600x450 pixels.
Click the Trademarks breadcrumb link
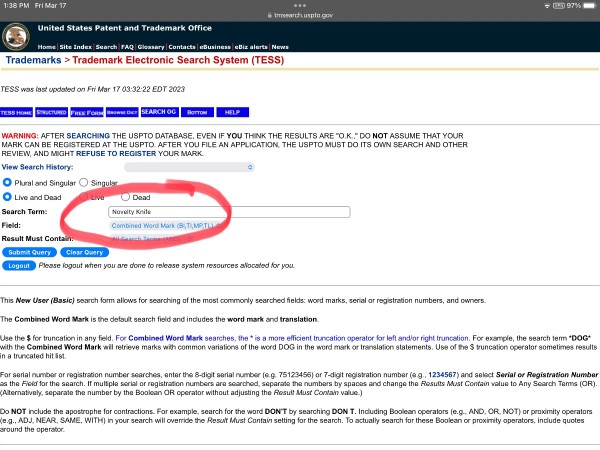point(33,60)
